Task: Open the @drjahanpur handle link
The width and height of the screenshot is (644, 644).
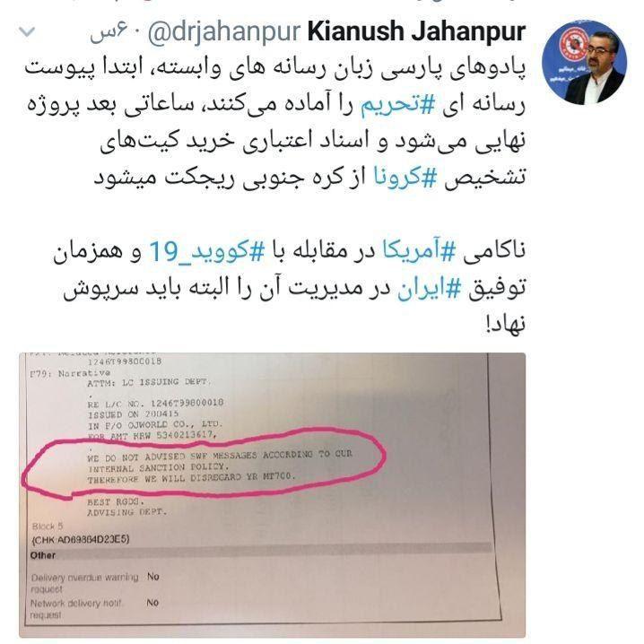Action: point(224,32)
